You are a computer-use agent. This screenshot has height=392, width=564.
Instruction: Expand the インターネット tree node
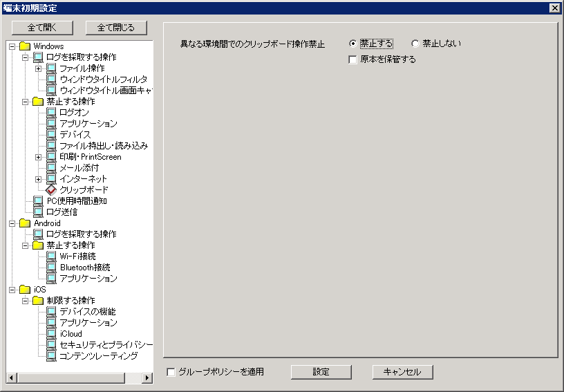pyautogui.click(x=39, y=179)
